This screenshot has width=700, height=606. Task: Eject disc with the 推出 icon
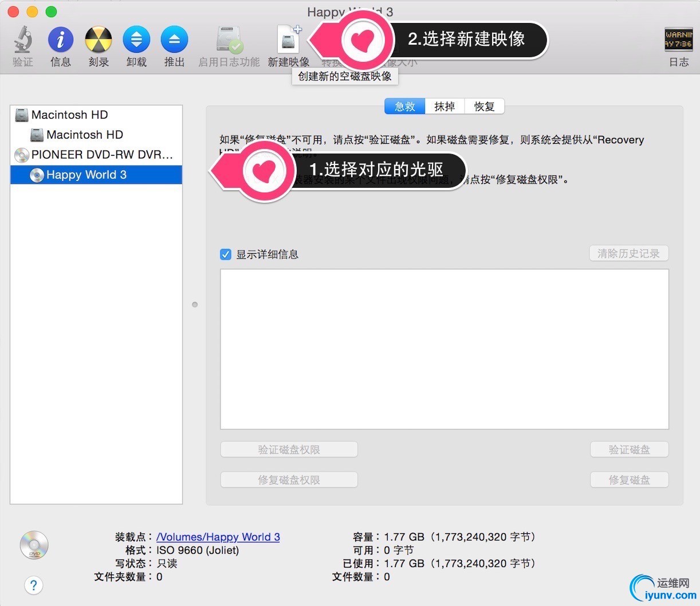click(174, 40)
